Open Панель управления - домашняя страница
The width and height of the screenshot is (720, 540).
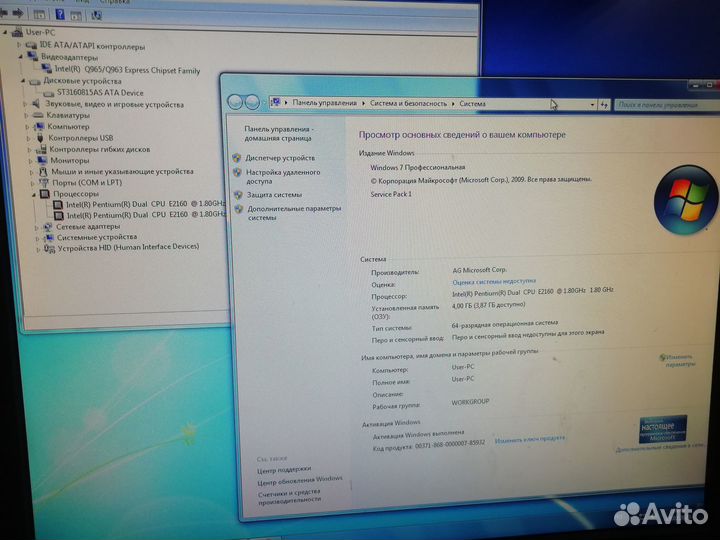pyautogui.click(x=279, y=134)
